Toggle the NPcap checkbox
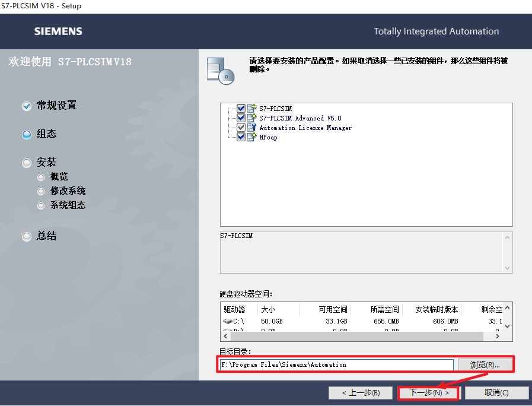Image resolution: width=532 pixels, height=406 pixels. (x=241, y=137)
